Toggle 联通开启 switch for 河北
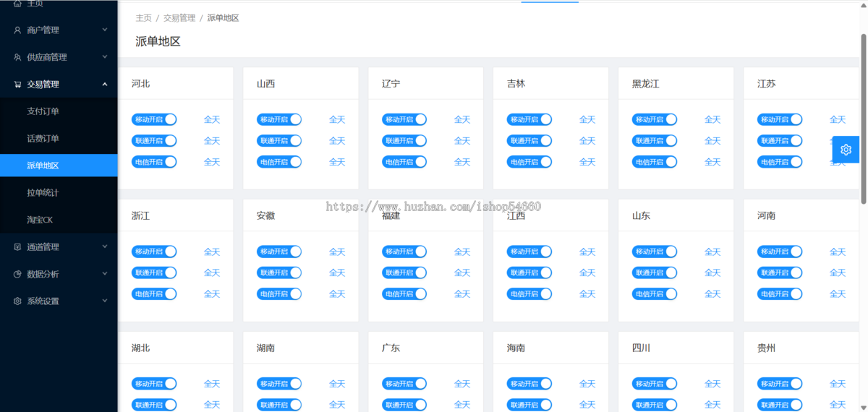The image size is (868, 412). point(154,141)
